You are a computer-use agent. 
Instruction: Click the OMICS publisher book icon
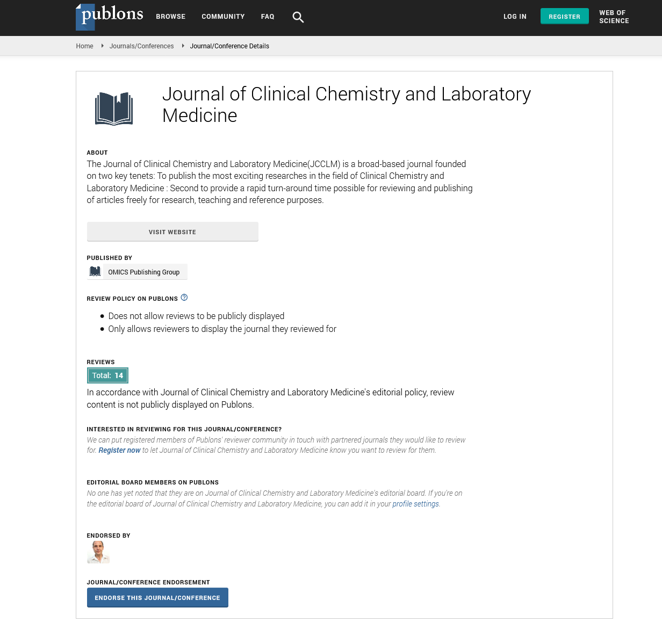[x=95, y=272]
